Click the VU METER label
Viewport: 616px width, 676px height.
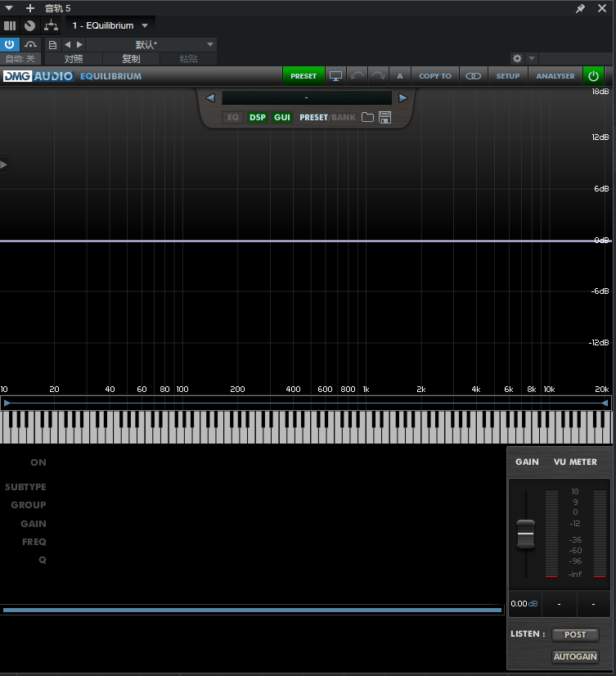(575, 462)
